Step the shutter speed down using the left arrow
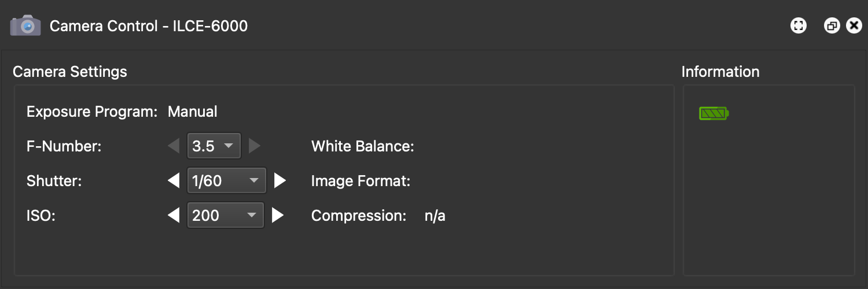Viewport: 868px width, 289px height. click(x=174, y=181)
